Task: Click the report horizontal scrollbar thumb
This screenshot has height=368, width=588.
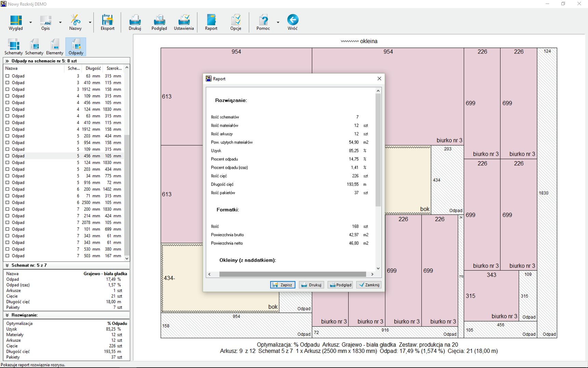Action: [293, 274]
